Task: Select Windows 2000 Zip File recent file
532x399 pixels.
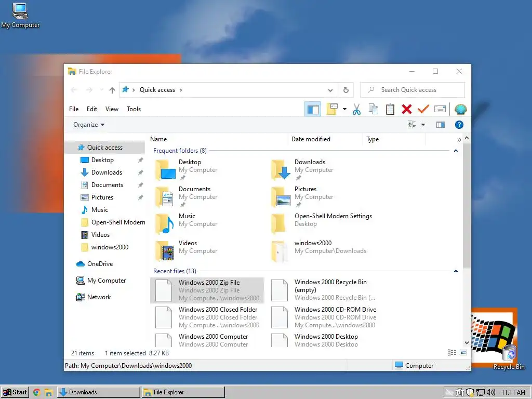Action: [x=207, y=290]
